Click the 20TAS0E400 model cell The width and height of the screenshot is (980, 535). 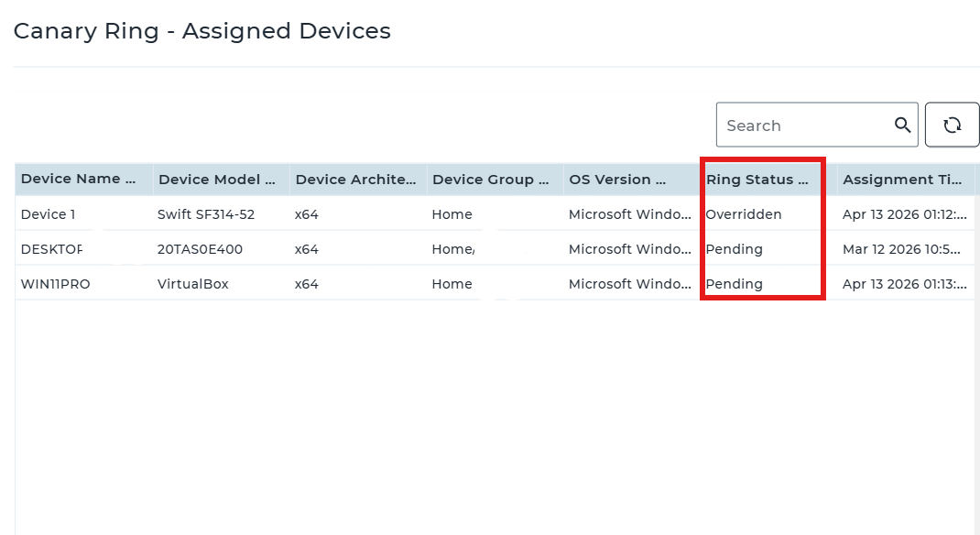click(200, 249)
